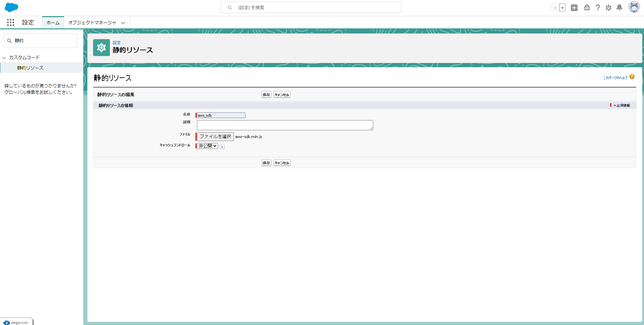Click the bottom 保存 button

[266, 163]
